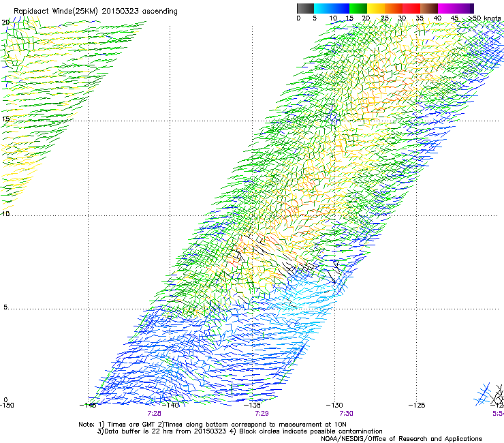The height and width of the screenshot is (443, 504).
Task: Click the -135 longitude axis label
Action: pyautogui.click(x=252, y=406)
